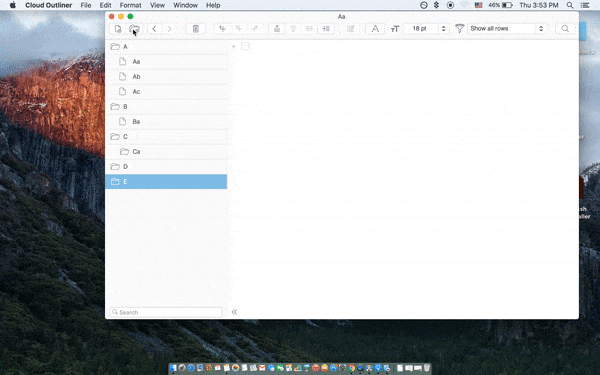This screenshot has height=375, width=600.
Task: Go back with the left chevron
Action: (154, 29)
